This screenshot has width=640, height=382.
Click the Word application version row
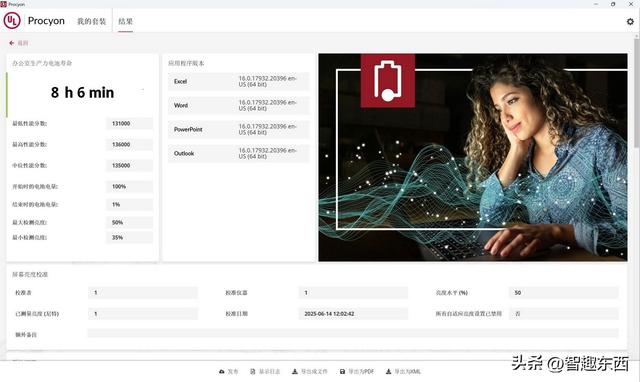pos(239,105)
